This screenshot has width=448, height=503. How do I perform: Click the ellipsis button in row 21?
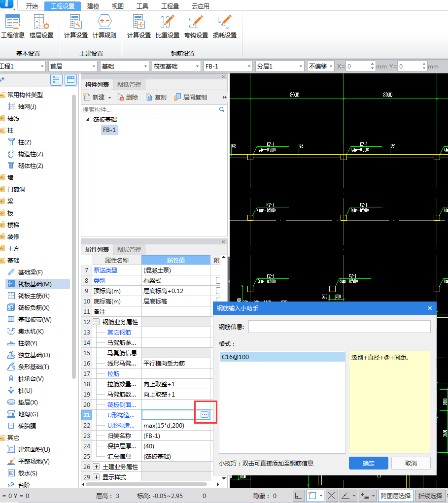(205, 414)
